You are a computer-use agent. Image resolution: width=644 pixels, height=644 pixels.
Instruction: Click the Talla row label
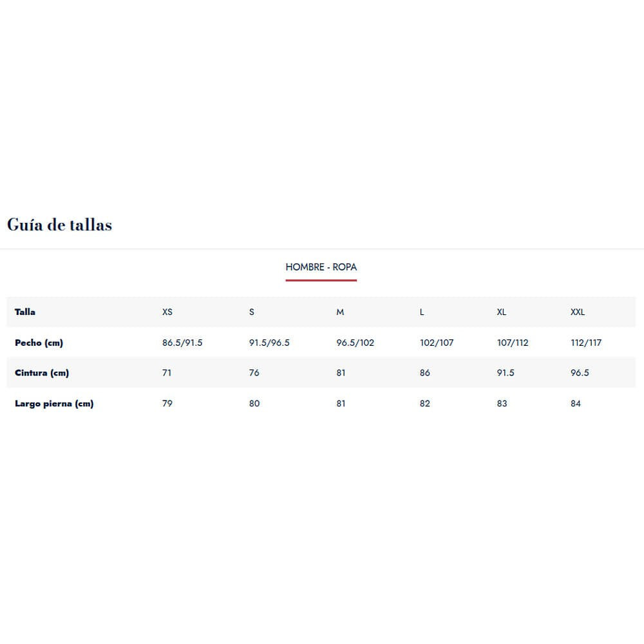[x=25, y=312]
